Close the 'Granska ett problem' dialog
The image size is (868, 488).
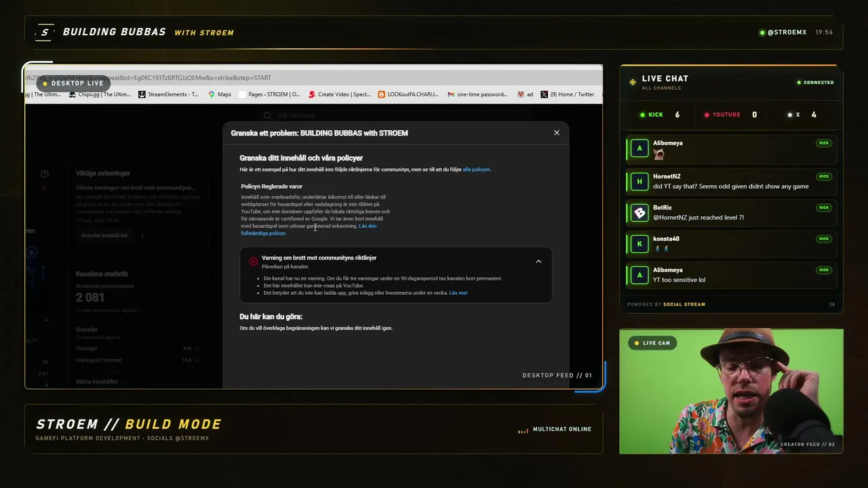(x=557, y=133)
